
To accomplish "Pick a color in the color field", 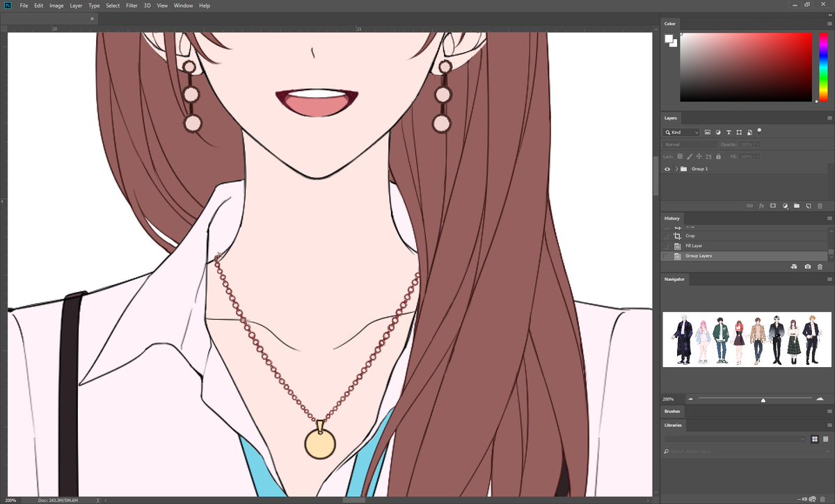I will (x=746, y=67).
